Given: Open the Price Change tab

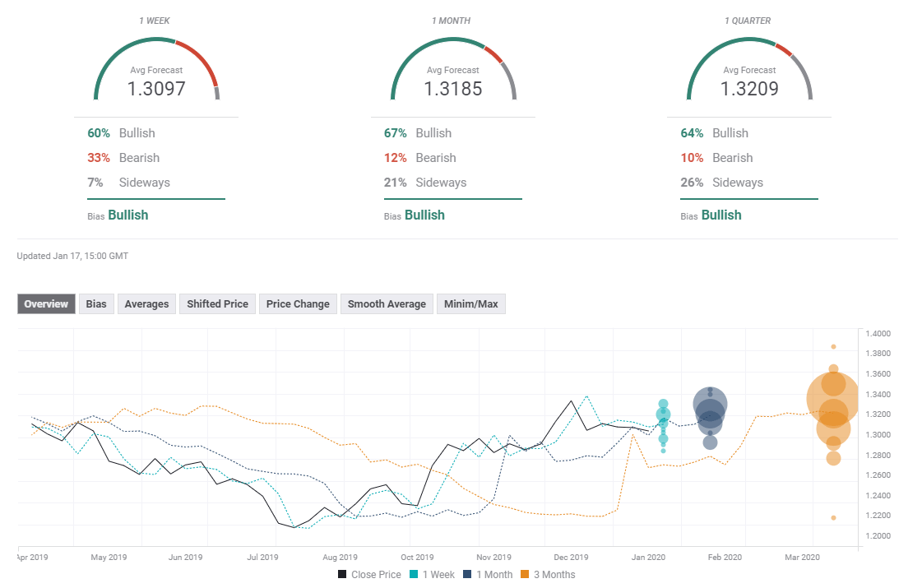Looking at the screenshot, I should (x=298, y=304).
